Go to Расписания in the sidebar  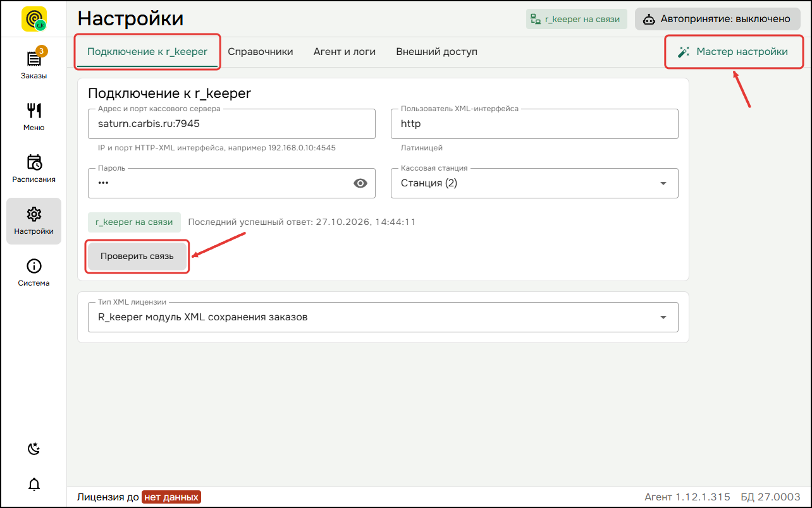(x=34, y=167)
